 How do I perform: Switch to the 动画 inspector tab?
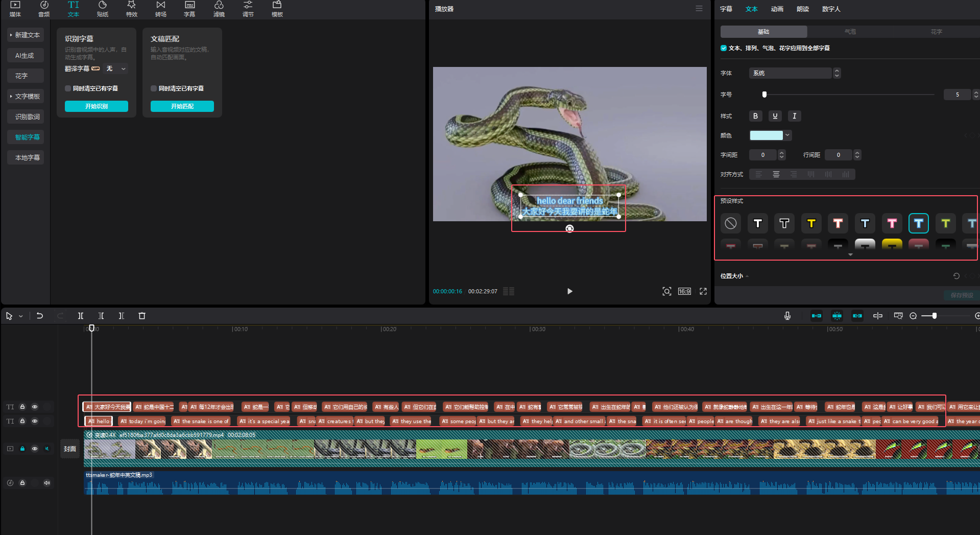777,9
